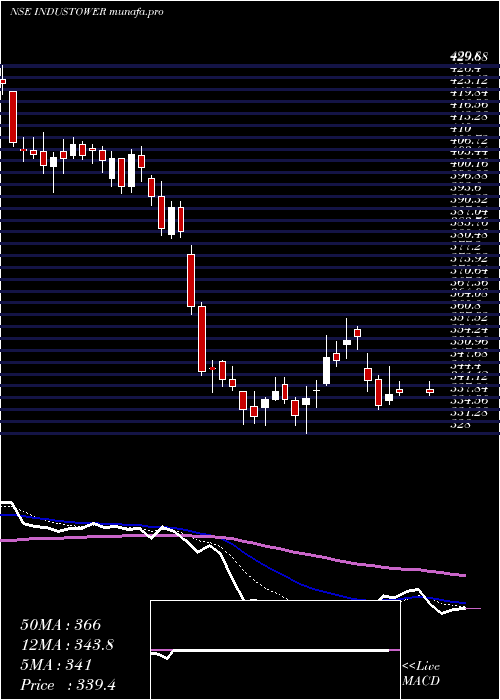Select the 12MA : 343.8 readout
Image resolution: width=500 pixels, height=700 pixels.
pos(67,645)
